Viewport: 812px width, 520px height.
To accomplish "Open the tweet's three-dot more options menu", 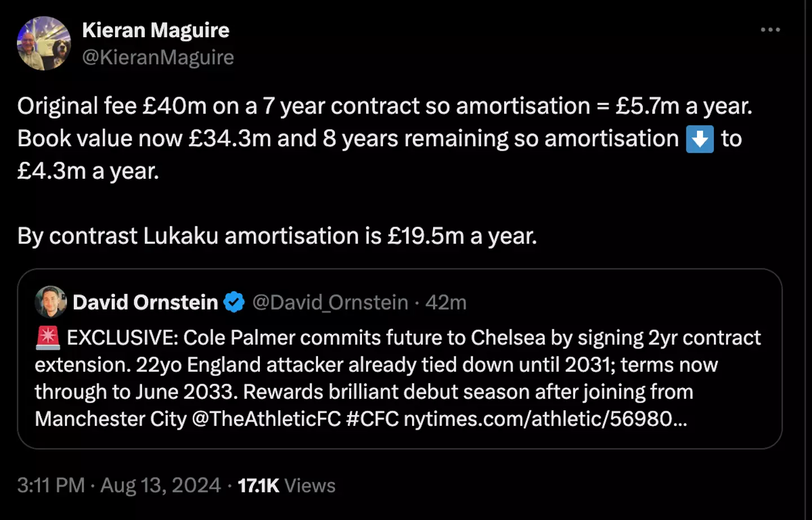I will [770, 30].
